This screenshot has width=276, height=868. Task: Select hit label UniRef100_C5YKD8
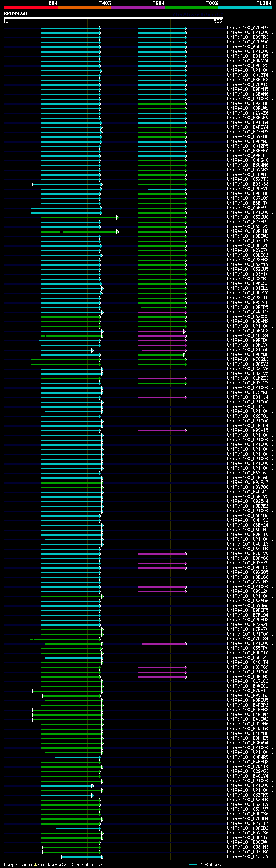[248, 137]
